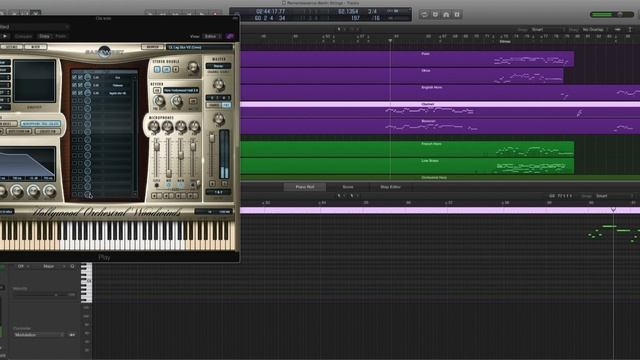Switch to the Step Editor tab
The image size is (640, 360).
(x=391, y=187)
